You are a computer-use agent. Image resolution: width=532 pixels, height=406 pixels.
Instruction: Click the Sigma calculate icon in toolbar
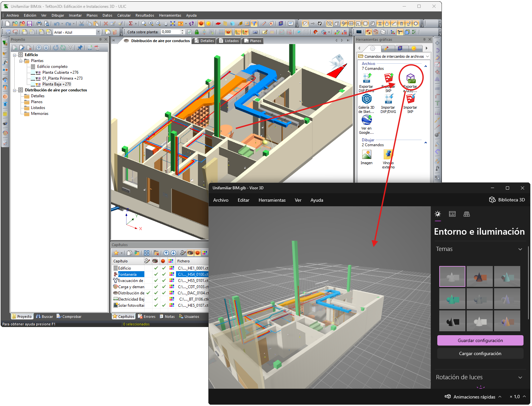click(x=131, y=23)
